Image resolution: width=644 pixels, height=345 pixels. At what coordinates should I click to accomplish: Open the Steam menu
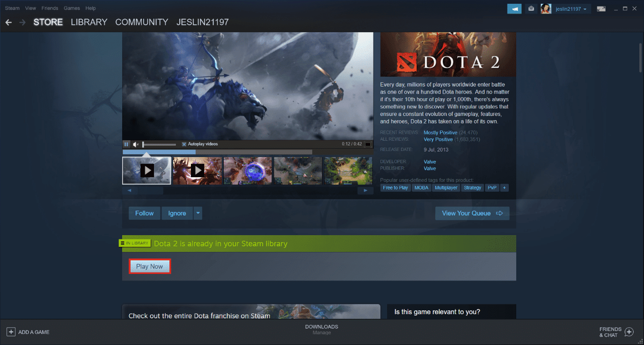coord(12,8)
